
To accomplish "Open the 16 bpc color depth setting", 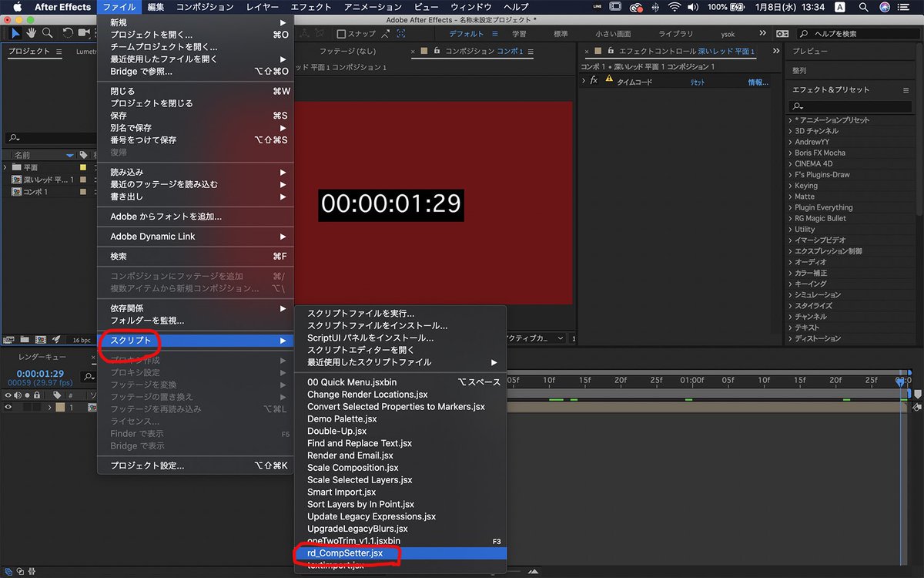I will (x=81, y=340).
